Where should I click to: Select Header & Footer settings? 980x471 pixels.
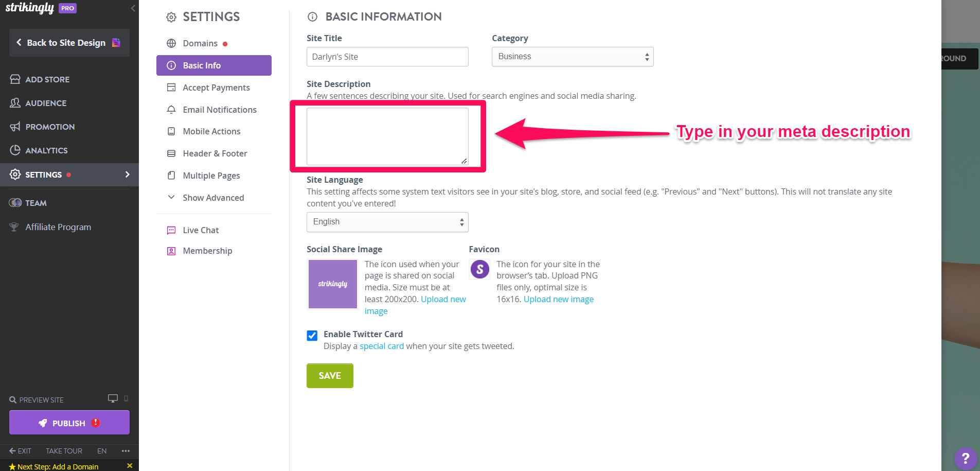pos(215,153)
